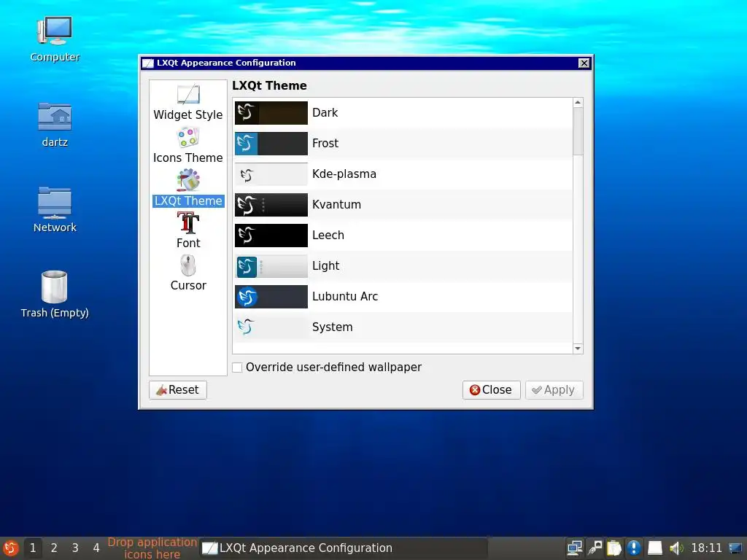The width and height of the screenshot is (747, 560).
Task: Click the Reset button
Action: point(178,390)
